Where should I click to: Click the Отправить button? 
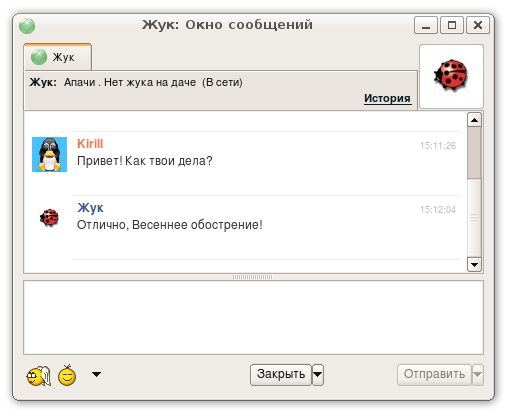pyautogui.click(x=434, y=375)
